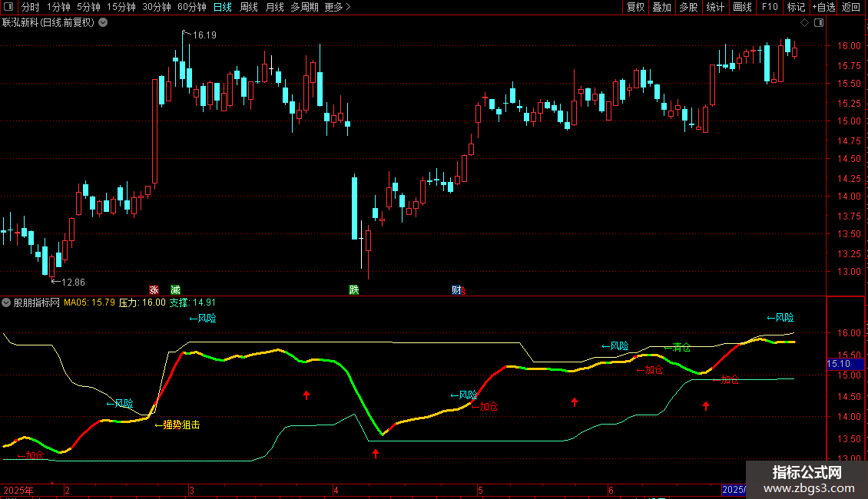
Task: Click the 15.25 price axis label
Action: [x=849, y=104]
